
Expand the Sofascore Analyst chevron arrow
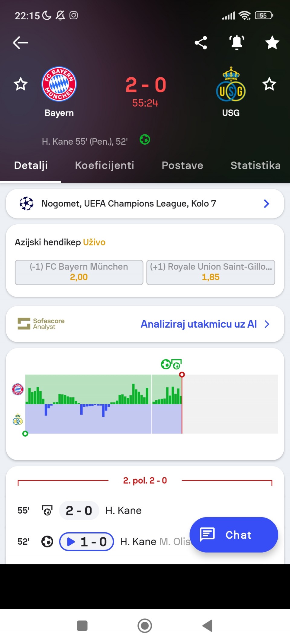pyautogui.click(x=267, y=324)
